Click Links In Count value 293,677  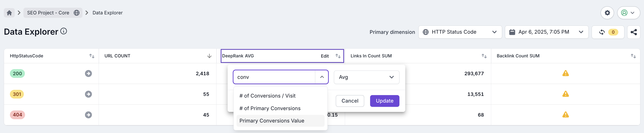pyautogui.click(x=474, y=74)
